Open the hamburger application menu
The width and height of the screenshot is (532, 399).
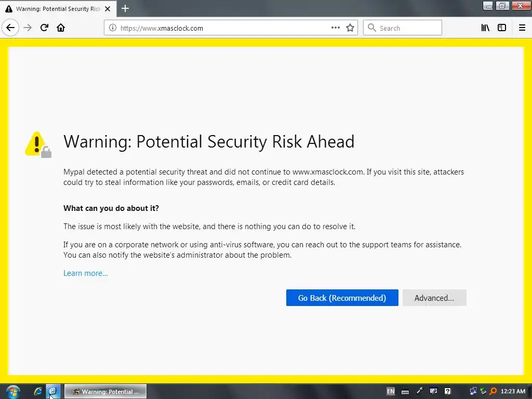pyautogui.click(x=522, y=28)
